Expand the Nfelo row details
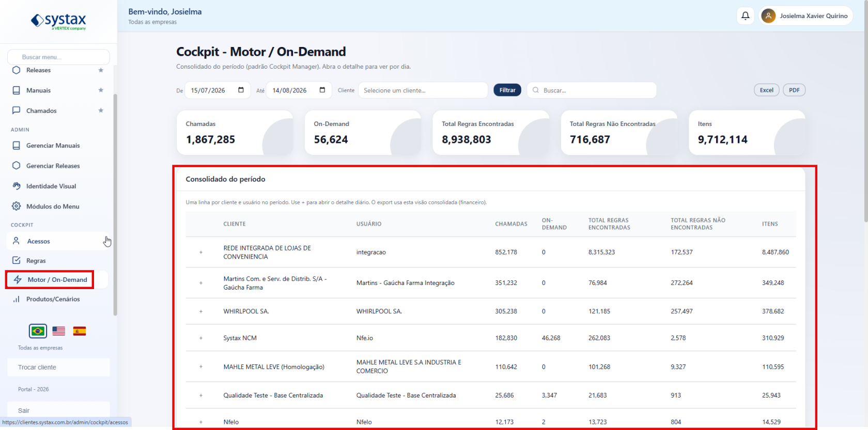This screenshot has height=430, width=868. click(201, 422)
